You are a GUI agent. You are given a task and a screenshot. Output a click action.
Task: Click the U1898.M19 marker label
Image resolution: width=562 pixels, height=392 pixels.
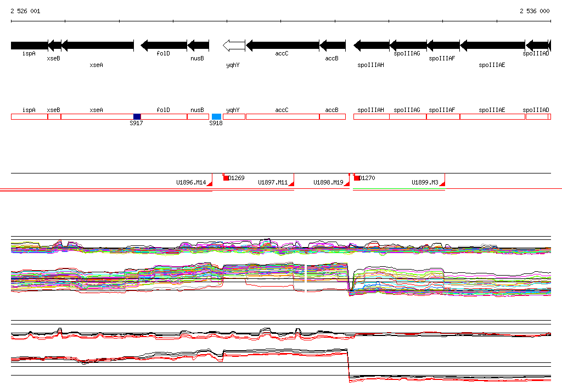tap(328, 182)
